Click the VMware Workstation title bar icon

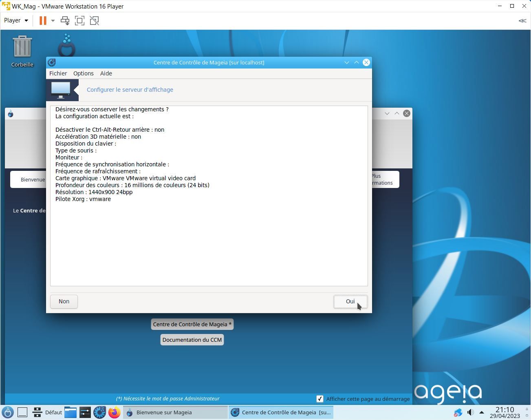point(6,6)
